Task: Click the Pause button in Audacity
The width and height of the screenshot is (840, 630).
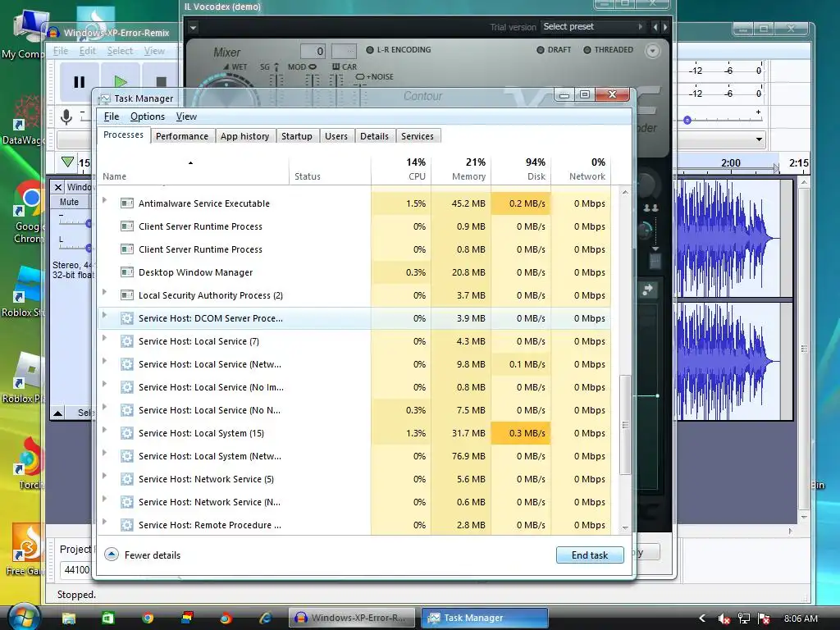Action: click(x=79, y=82)
